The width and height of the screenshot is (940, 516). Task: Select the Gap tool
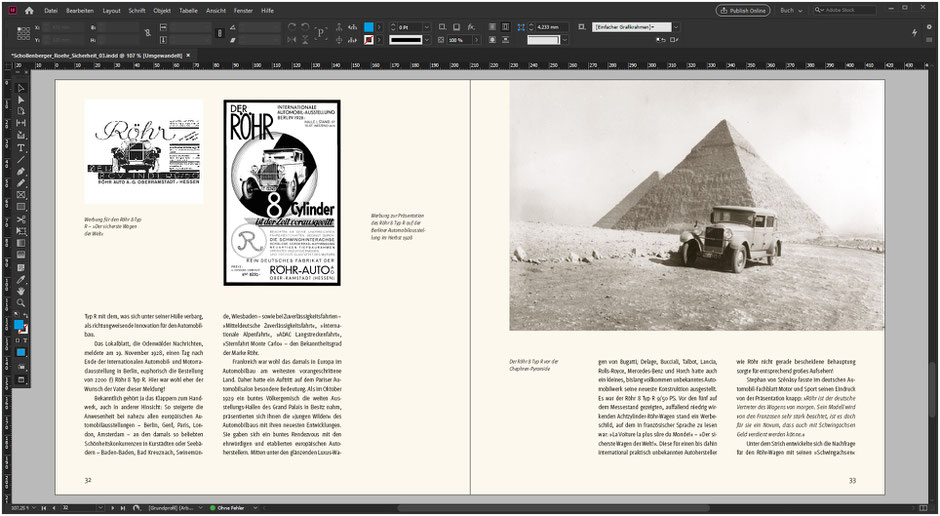tap(21, 123)
